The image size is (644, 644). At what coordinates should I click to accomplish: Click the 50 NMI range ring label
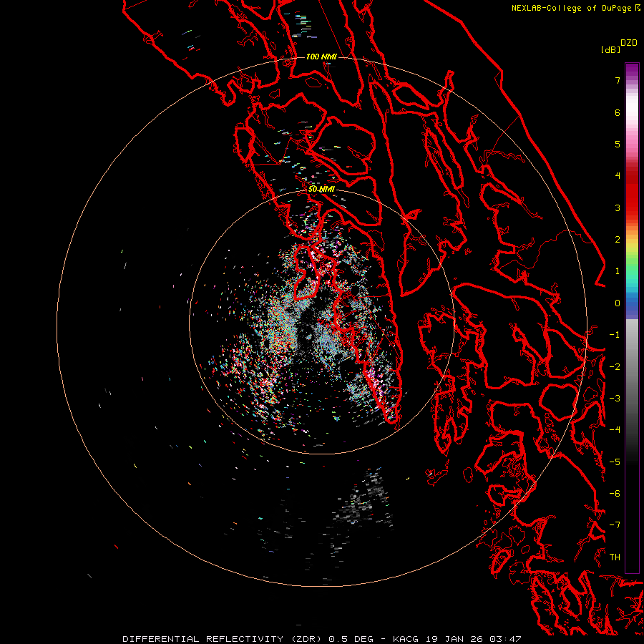pyautogui.click(x=321, y=190)
